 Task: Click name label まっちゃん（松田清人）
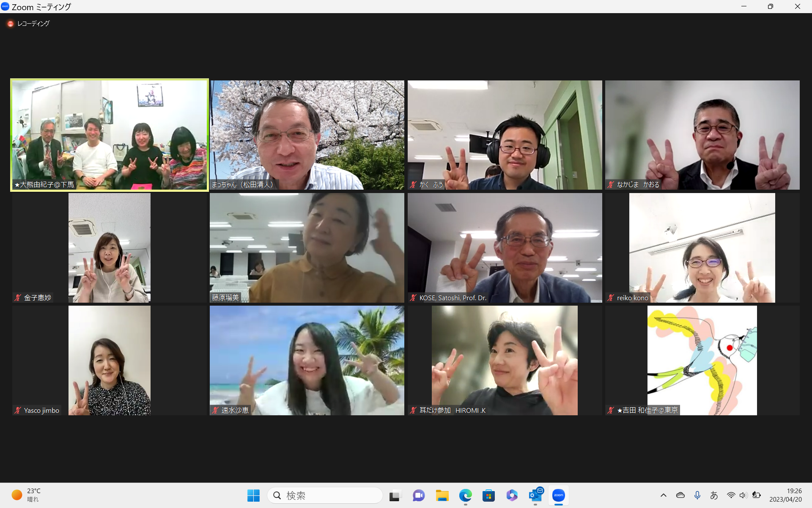click(x=244, y=185)
